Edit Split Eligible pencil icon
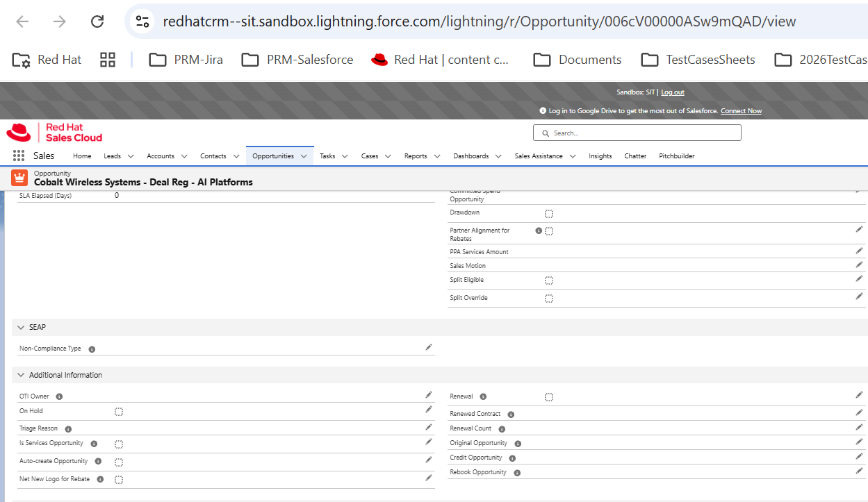The width and height of the screenshot is (868, 502). [x=859, y=278]
